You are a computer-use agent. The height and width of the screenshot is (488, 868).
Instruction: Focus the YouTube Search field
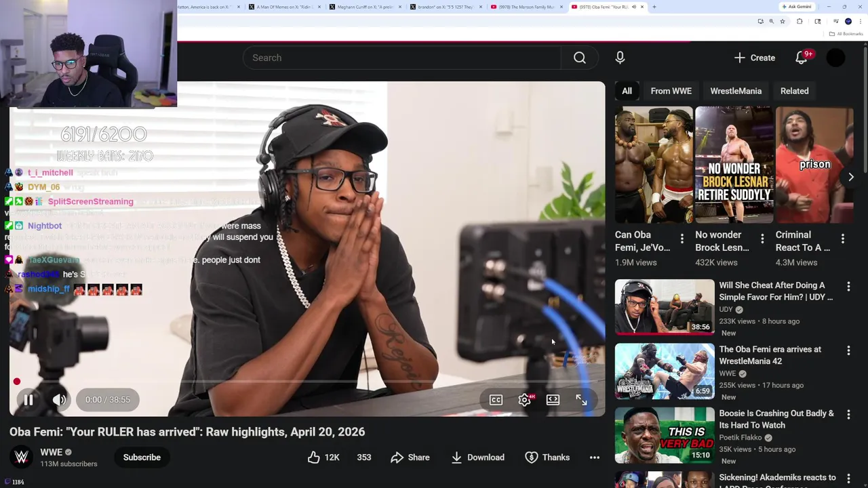point(401,58)
